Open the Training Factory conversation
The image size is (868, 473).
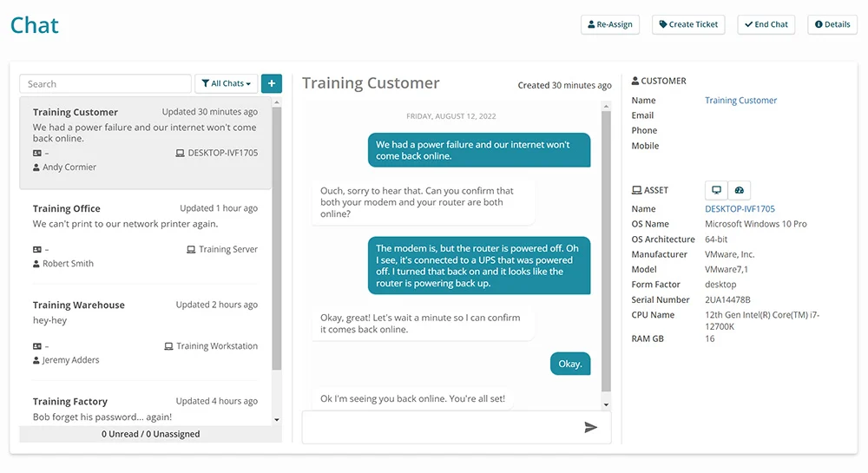(145, 409)
